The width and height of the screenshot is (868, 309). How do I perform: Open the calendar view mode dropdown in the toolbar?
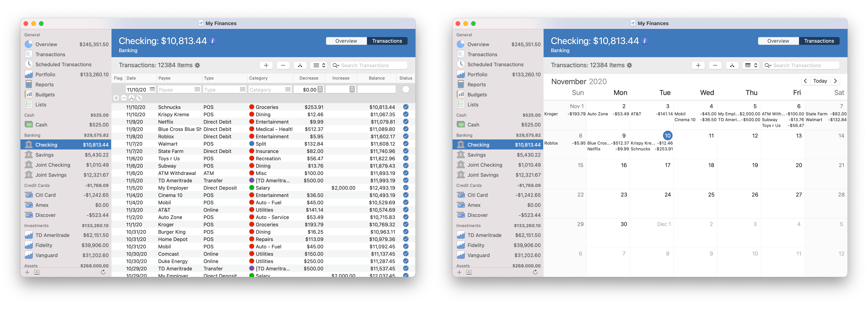pyautogui.click(x=751, y=65)
